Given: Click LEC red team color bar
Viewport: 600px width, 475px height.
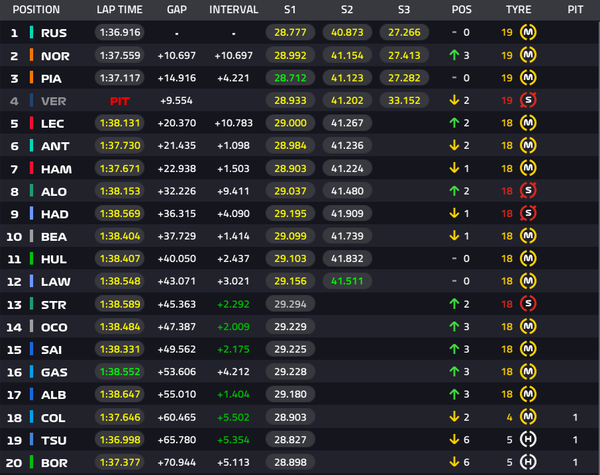Looking at the screenshot, I should [x=31, y=123].
